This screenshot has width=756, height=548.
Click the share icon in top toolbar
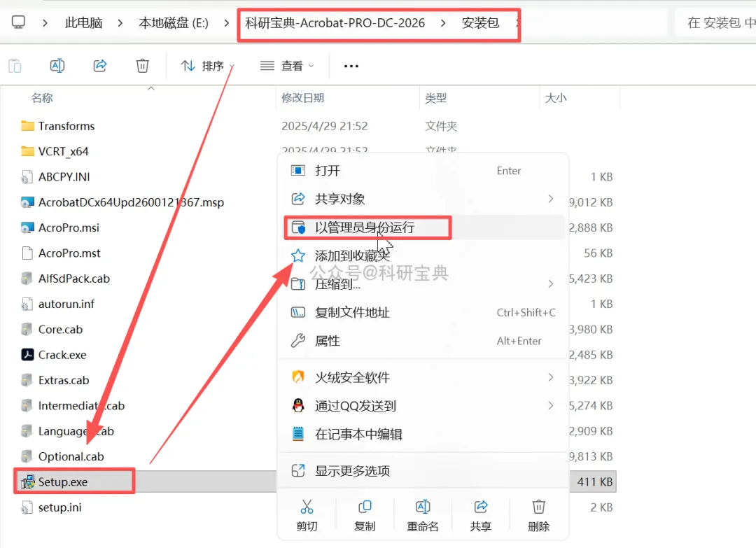tap(100, 66)
